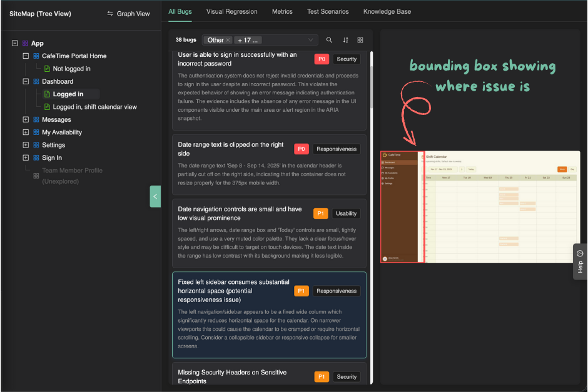Expand the My Availability tree node
Viewport: 588px width, 392px height.
[26, 133]
